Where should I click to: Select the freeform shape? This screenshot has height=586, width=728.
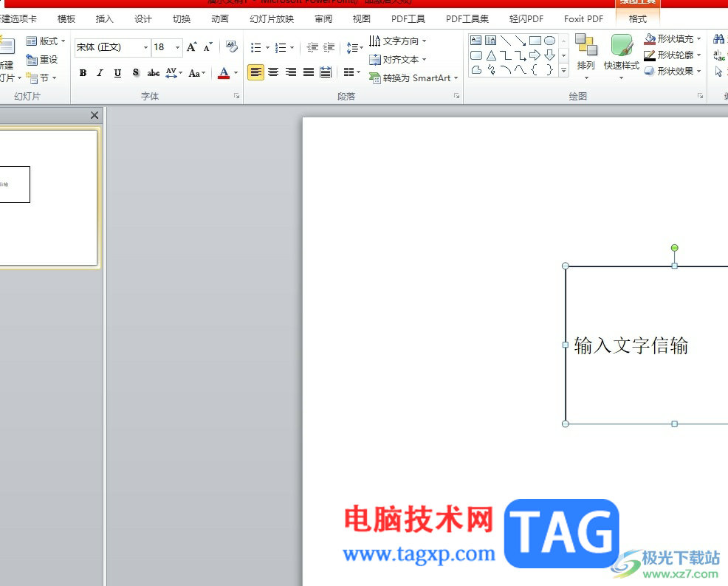[476, 70]
